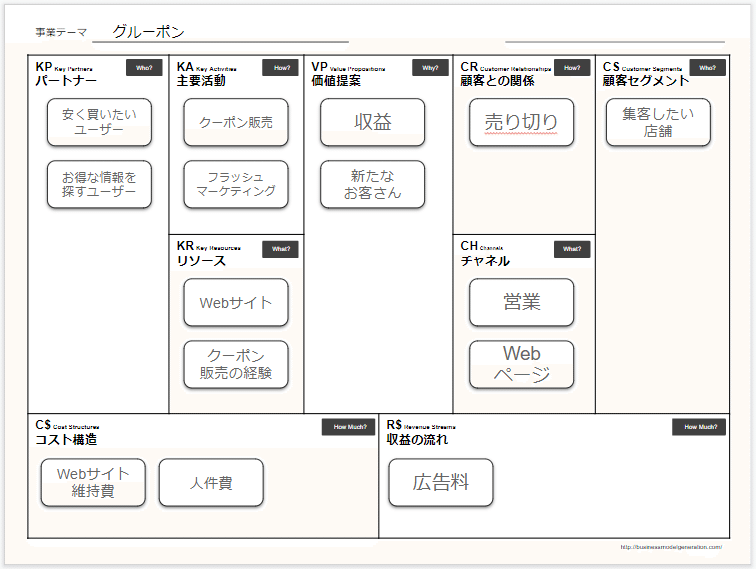Click How Much? tag in Cost Structures
The width and height of the screenshot is (756, 569).
coord(349,427)
